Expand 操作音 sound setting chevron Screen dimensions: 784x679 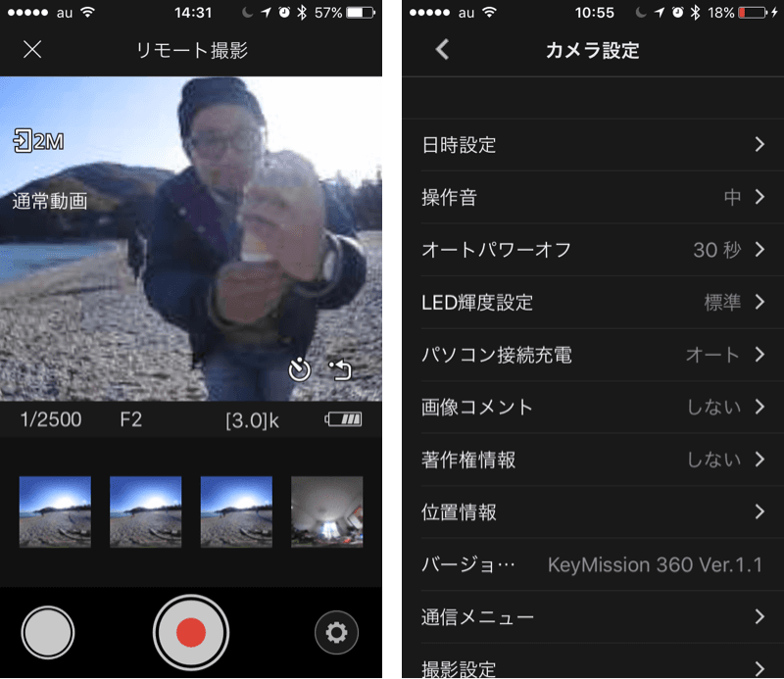[x=759, y=198]
